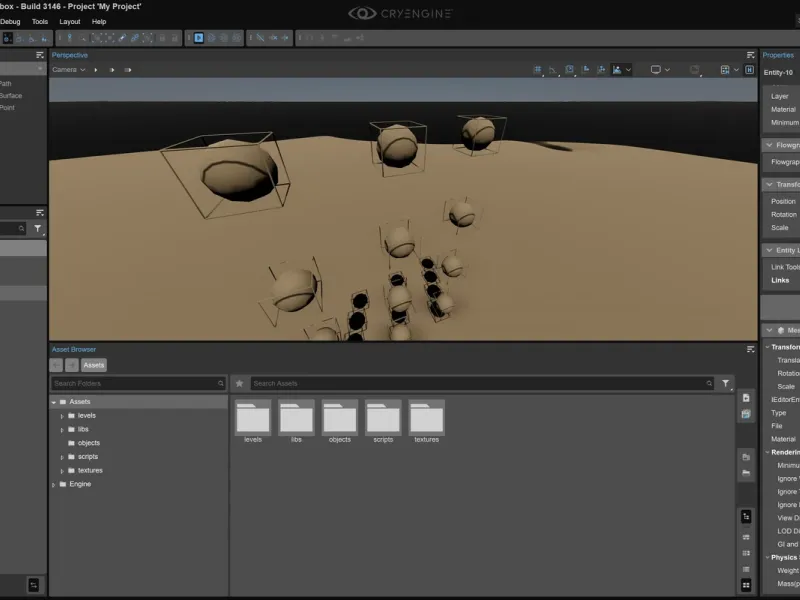Open the Search Assets filter funnel

click(726, 383)
